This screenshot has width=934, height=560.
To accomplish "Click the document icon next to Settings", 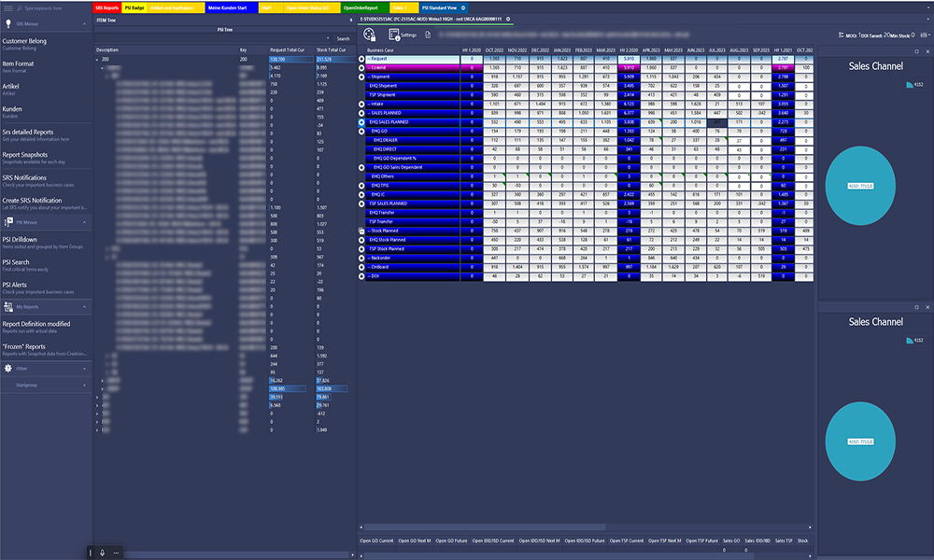I will (428, 33).
